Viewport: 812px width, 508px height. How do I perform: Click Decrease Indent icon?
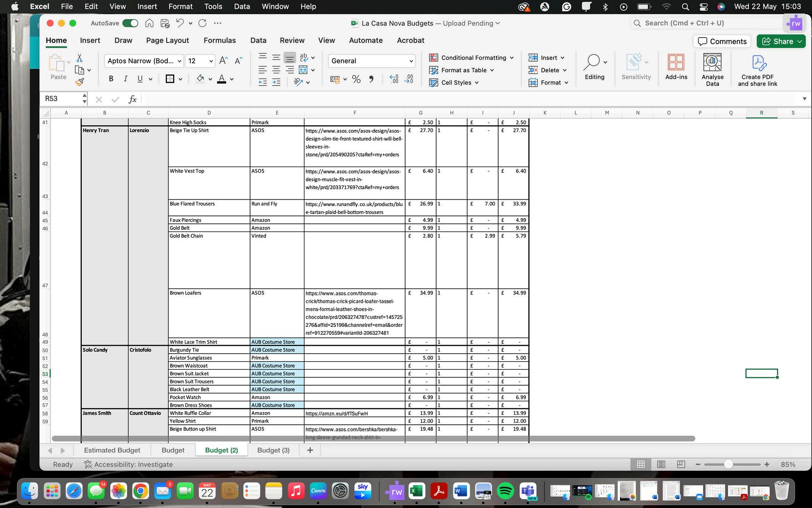pos(263,82)
